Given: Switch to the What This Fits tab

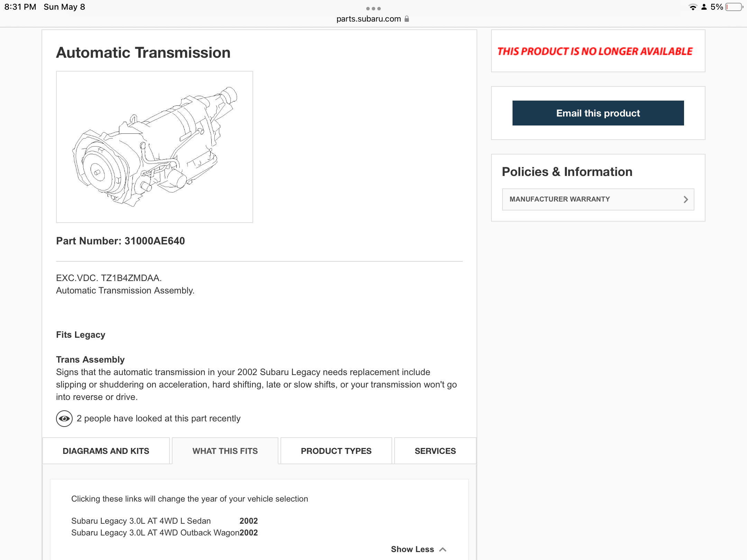Looking at the screenshot, I should (225, 451).
